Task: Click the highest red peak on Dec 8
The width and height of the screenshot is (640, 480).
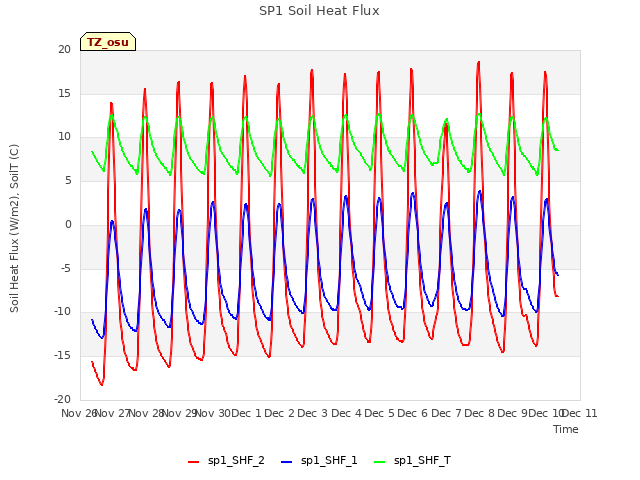Action: [x=478, y=62]
